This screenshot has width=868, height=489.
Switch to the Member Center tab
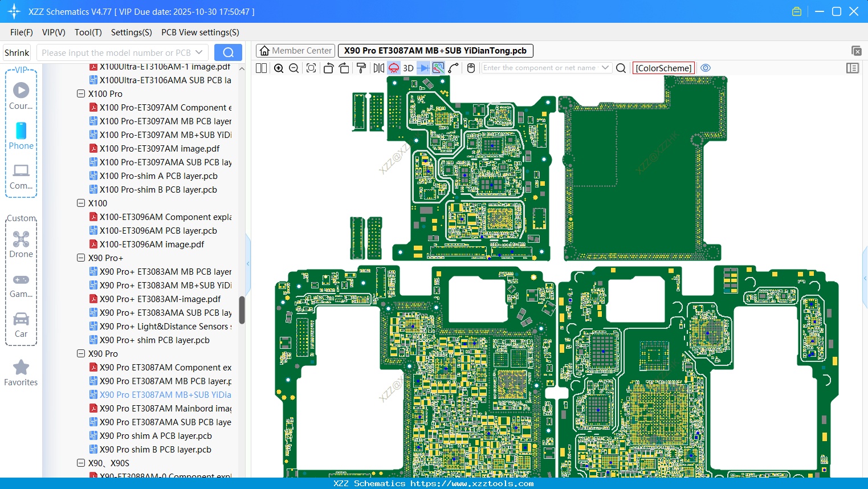pyautogui.click(x=296, y=51)
